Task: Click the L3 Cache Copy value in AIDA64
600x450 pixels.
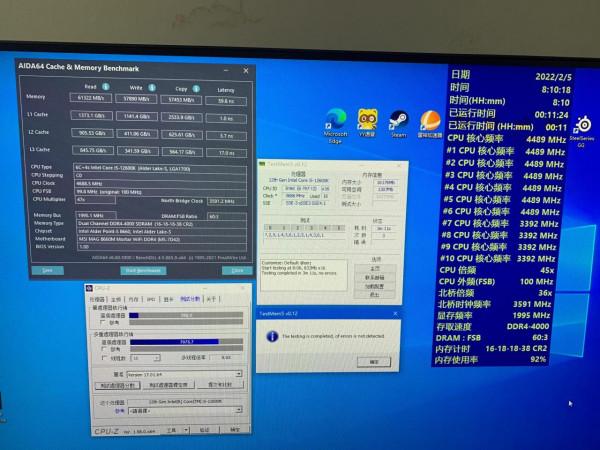Action: pos(182,152)
